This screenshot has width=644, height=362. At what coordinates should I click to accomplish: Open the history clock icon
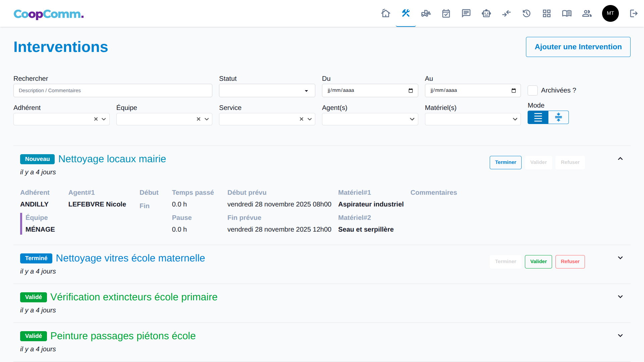pyautogui.click(x=527, y=13)
